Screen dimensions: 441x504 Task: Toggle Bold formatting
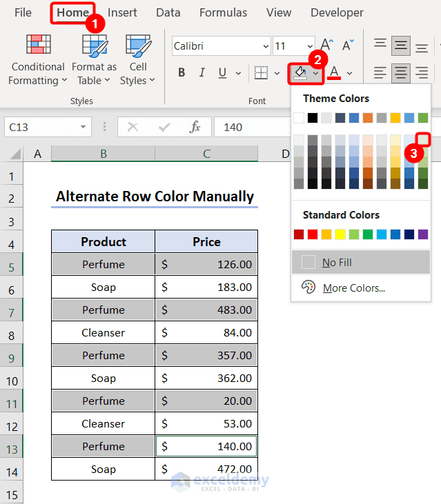click(x=182, y=72)
